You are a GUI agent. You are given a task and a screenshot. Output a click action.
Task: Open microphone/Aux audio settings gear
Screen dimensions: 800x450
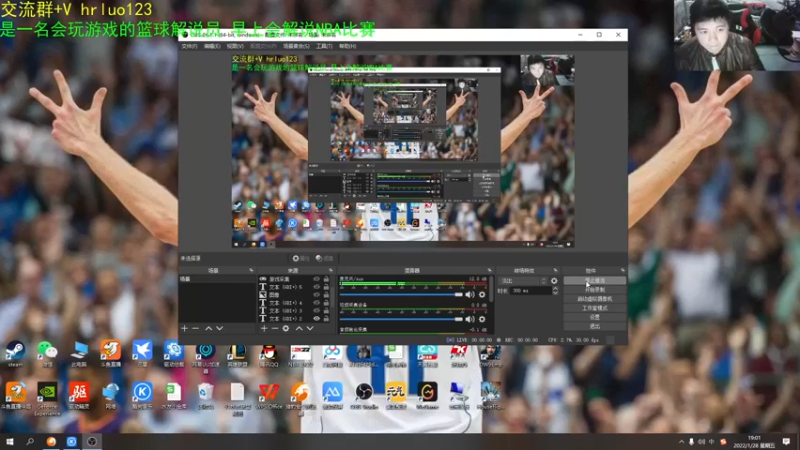pos(482,294)
